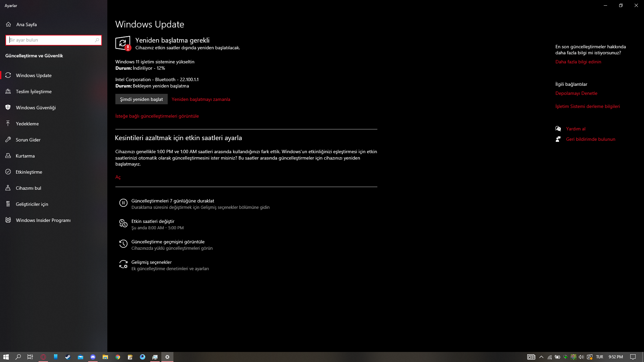
Task: Open File Explorer from the taskbar
Action: 105,357
